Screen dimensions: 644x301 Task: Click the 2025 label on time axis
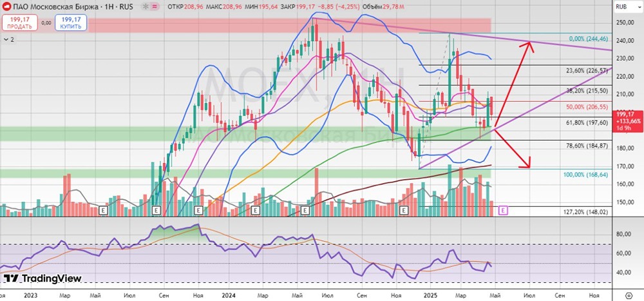(430, 295)
